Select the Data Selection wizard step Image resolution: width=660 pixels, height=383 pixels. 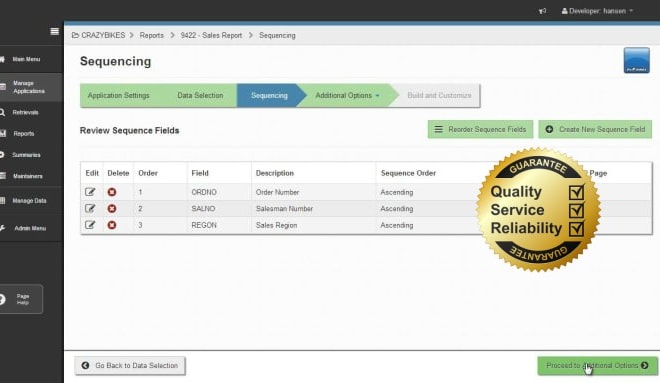(200, 96)
